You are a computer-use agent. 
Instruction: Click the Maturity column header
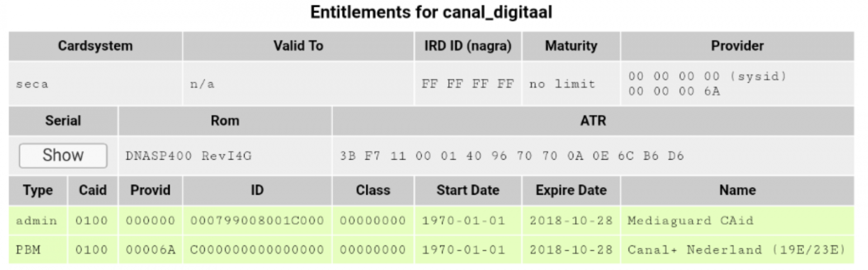[571, 46]
